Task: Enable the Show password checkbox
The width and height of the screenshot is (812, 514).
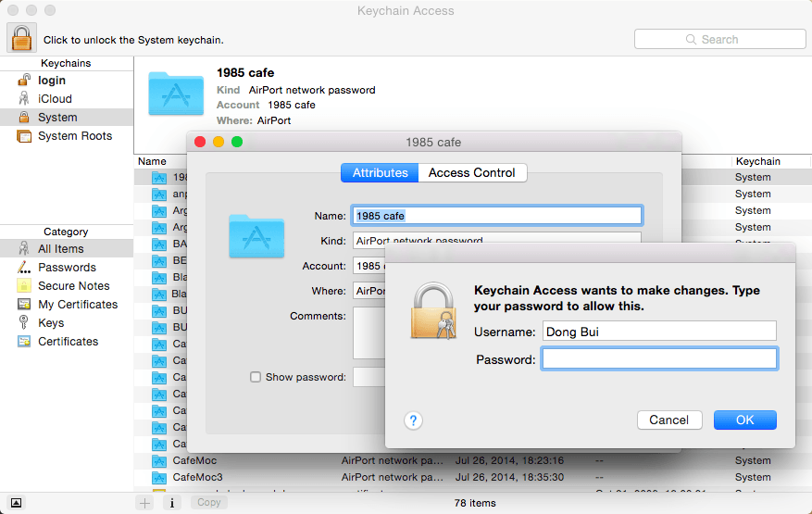Action: pyautogui.click(x=256, y=377)
